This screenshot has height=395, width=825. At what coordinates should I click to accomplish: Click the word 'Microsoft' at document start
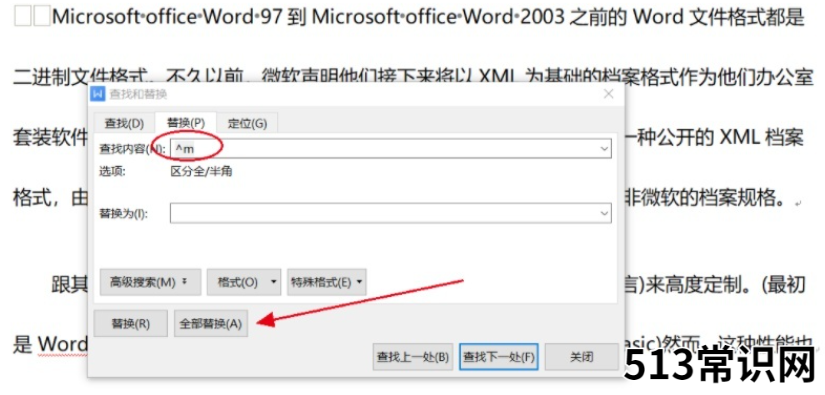[96, 18]
